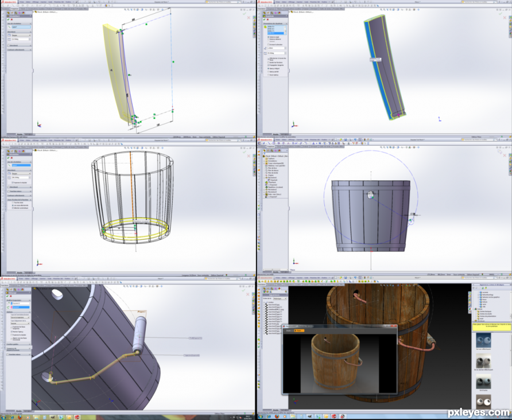Viewport: 512px width, 420px height.
Task: Select Tous les corps radio in wireframe bucket window
Action: (x=13, y=203)
